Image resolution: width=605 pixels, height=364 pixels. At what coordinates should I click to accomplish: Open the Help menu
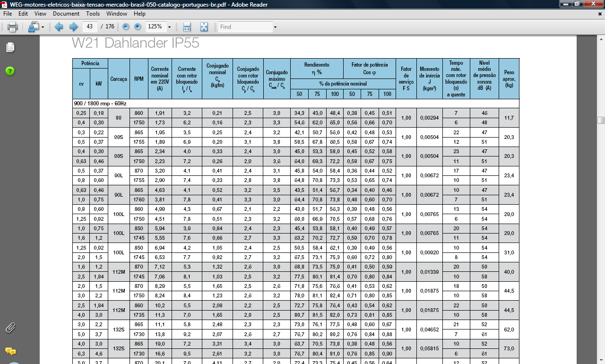pos(139,14)
